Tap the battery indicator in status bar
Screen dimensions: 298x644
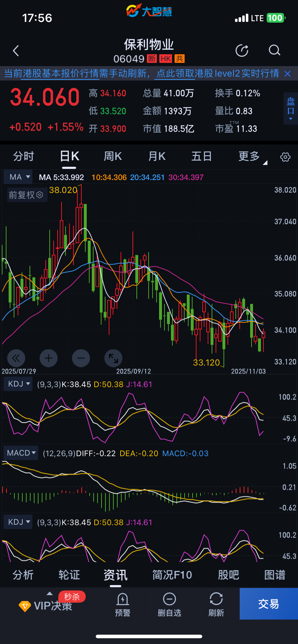(x=276, y=18)
